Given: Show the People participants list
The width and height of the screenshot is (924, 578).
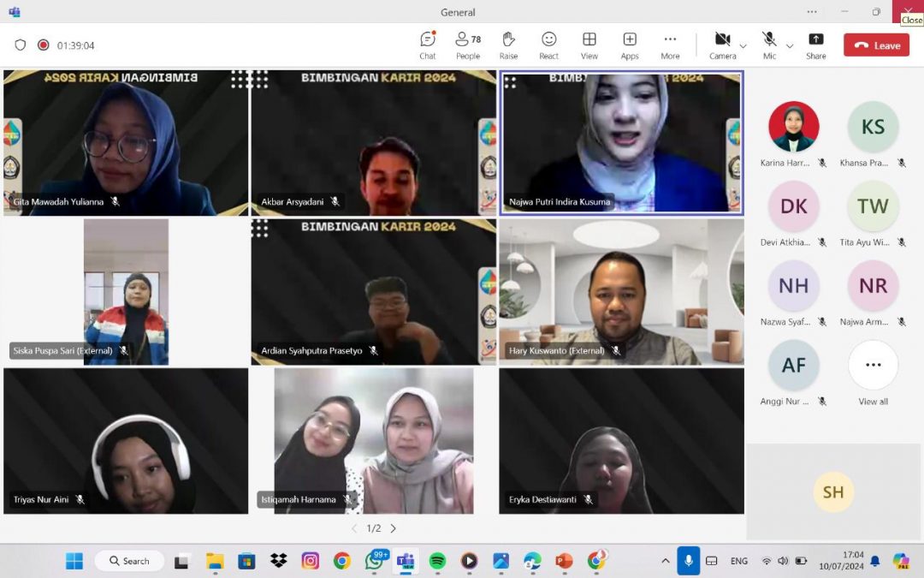Looking at the screenshot, I should [467, 45].
